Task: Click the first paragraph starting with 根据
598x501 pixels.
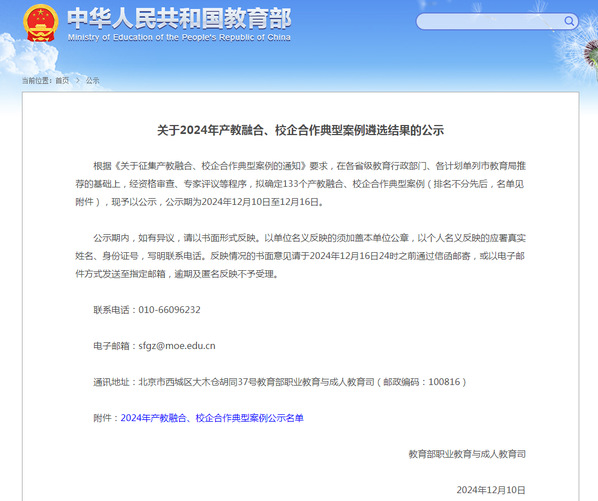Action: point(301,184)
